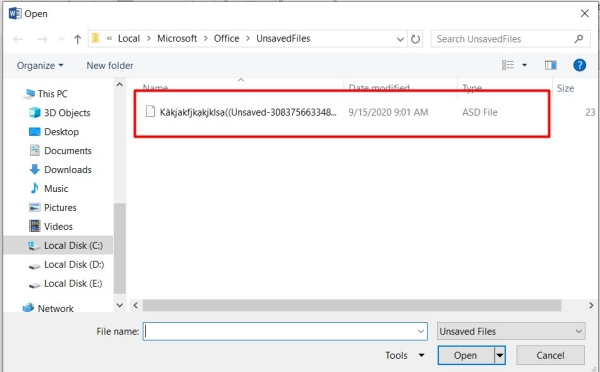Sort files by Size column

tap(566, 88)
